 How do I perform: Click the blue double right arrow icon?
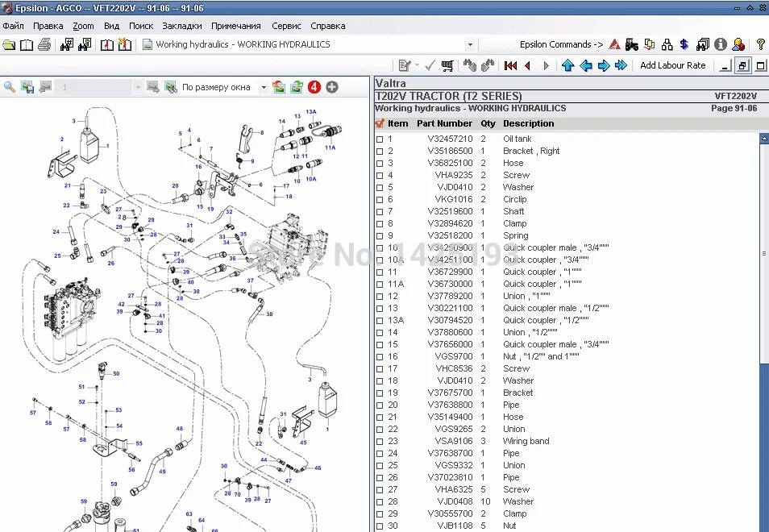[x=621, y=66]
